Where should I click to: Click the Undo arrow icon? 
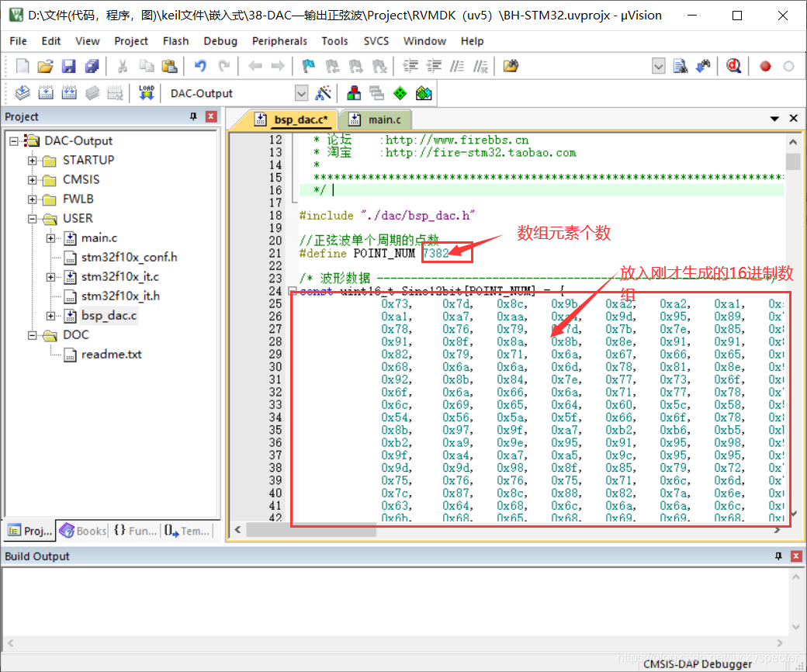point(200,66)
